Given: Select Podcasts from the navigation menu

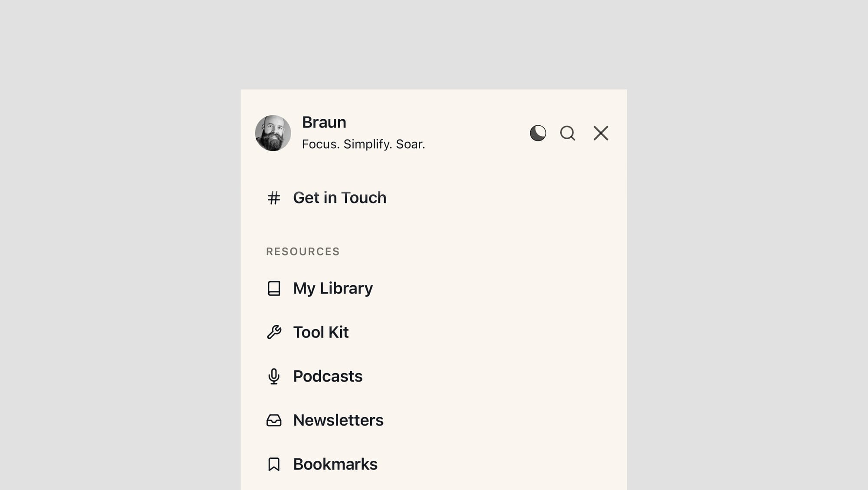Looking at the screenshot, I should 328,376.
